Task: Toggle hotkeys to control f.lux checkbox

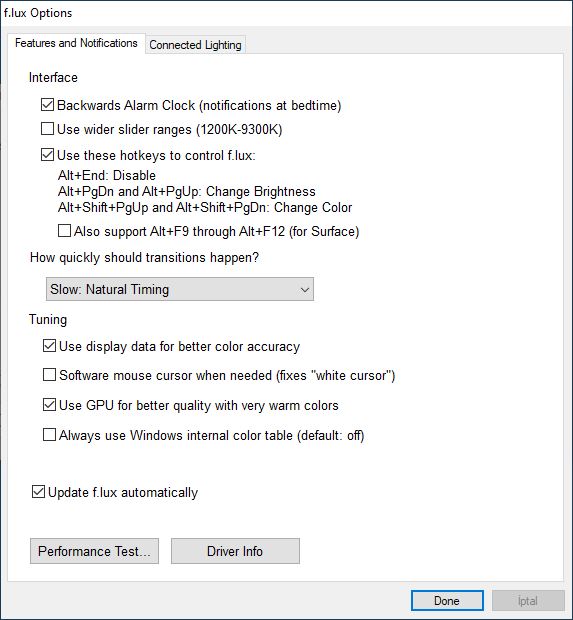Action: coord(47,155)
